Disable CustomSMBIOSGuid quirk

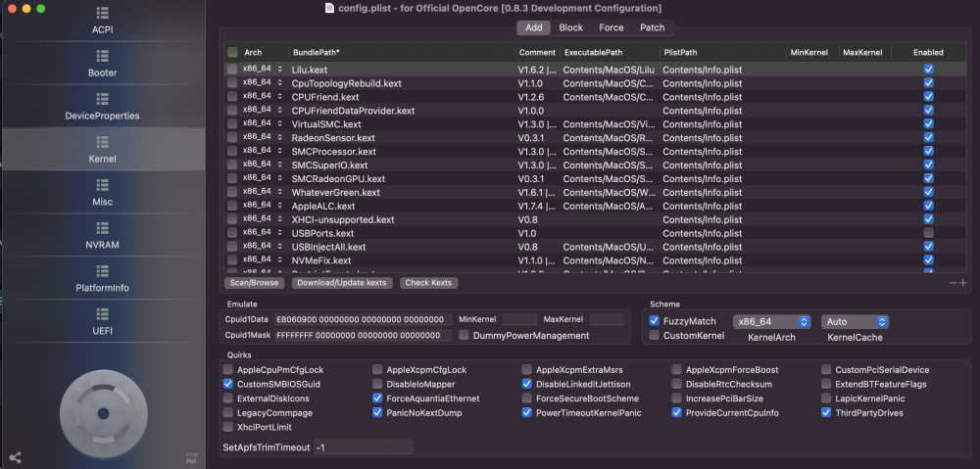coord(228,384)
